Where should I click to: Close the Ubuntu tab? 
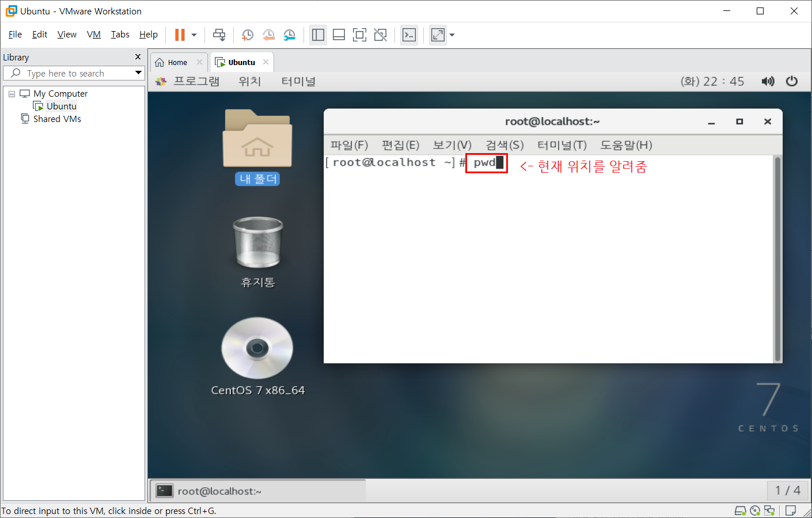click(x=265, y=62)
